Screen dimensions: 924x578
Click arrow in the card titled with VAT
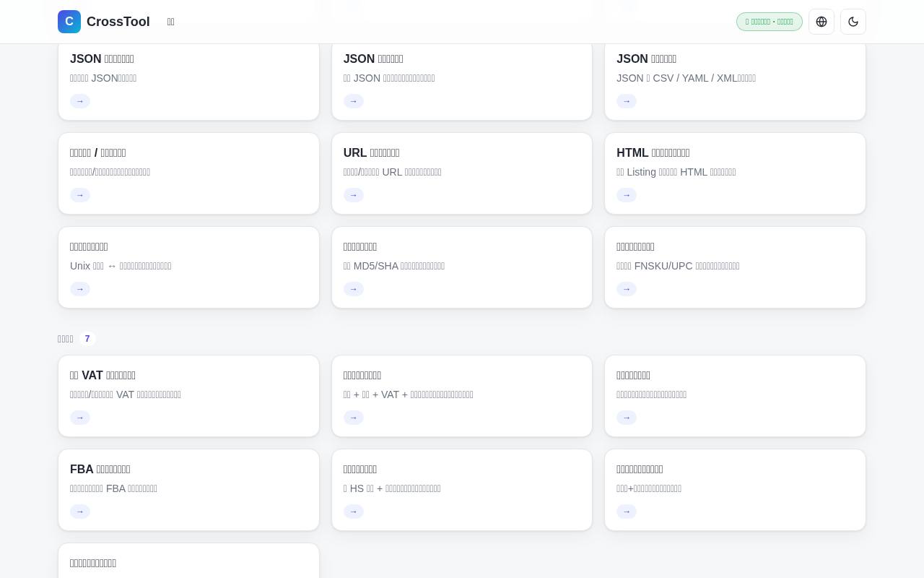80,418
